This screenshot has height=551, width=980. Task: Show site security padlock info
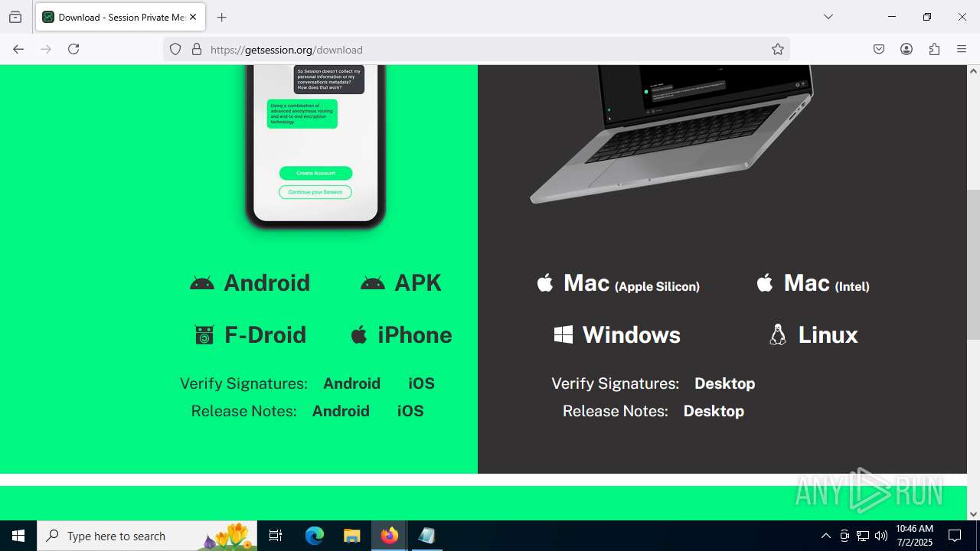197,49
